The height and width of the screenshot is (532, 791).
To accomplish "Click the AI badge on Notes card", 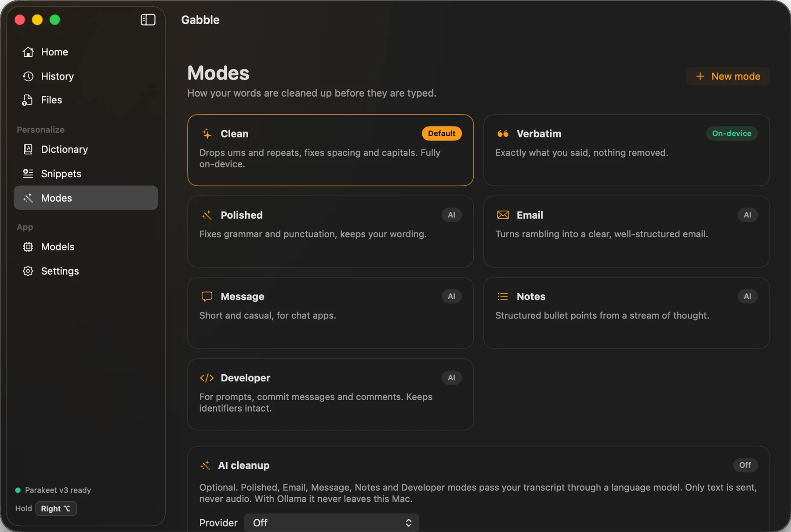I will click(747, 296).
